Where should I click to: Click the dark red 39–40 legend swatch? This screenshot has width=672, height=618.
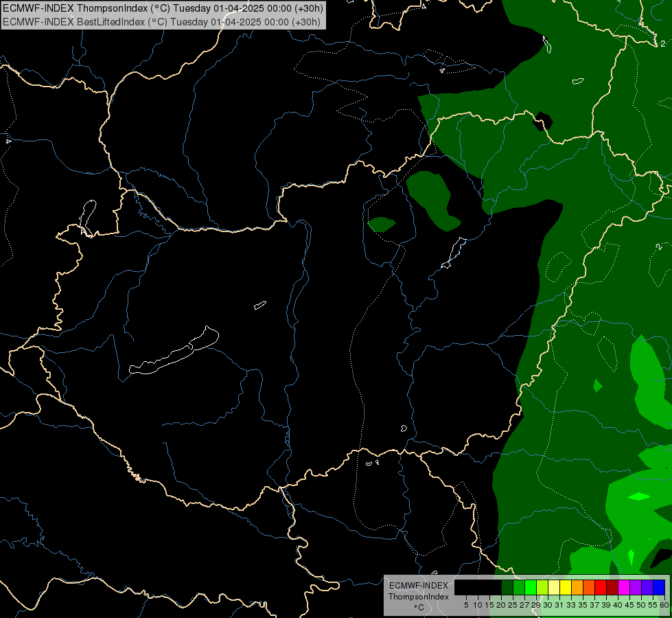point(612,587)
